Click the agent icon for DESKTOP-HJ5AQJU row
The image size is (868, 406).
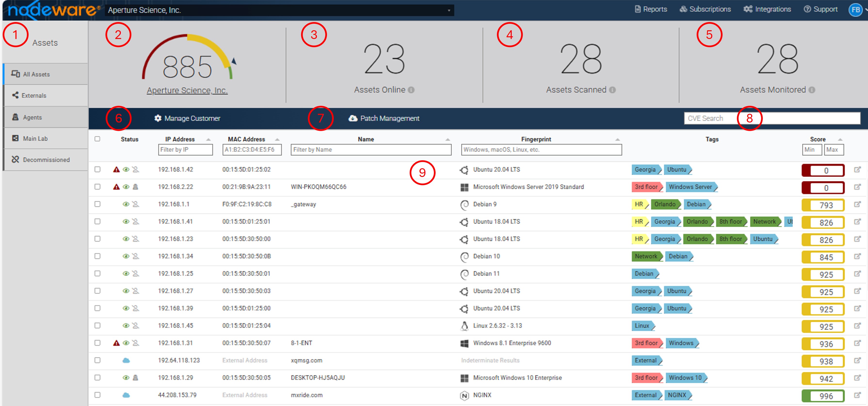coord(135,377)
